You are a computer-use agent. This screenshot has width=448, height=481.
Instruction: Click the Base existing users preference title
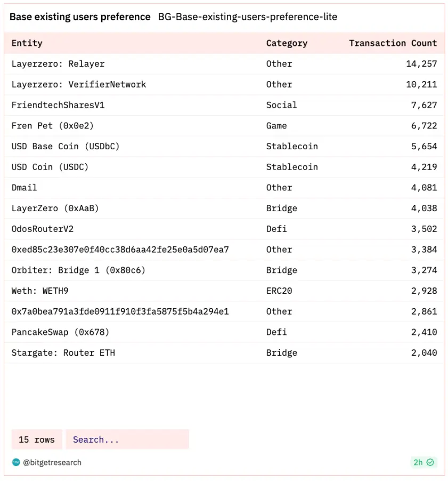pyautogui.click(x=80, y=17)
